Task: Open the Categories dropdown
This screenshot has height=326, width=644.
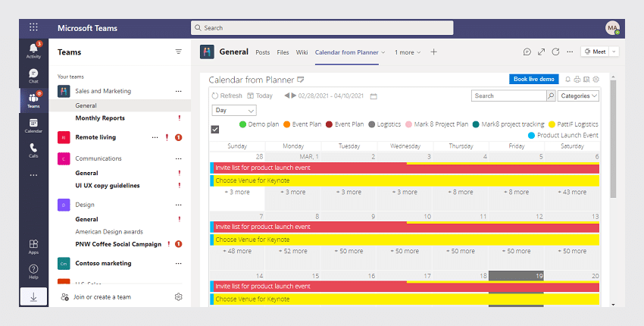Action: click(578, 96)
